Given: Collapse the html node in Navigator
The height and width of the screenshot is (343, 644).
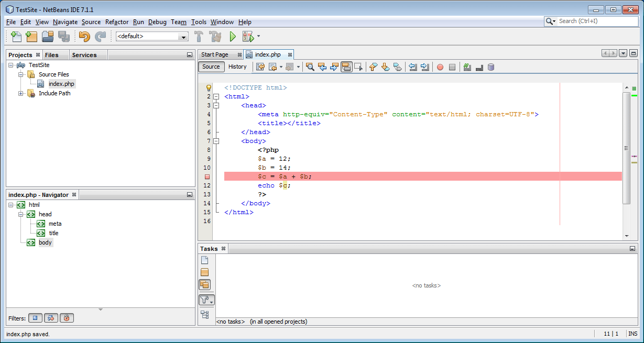Looking at the screenshot, I should (11, 205).
